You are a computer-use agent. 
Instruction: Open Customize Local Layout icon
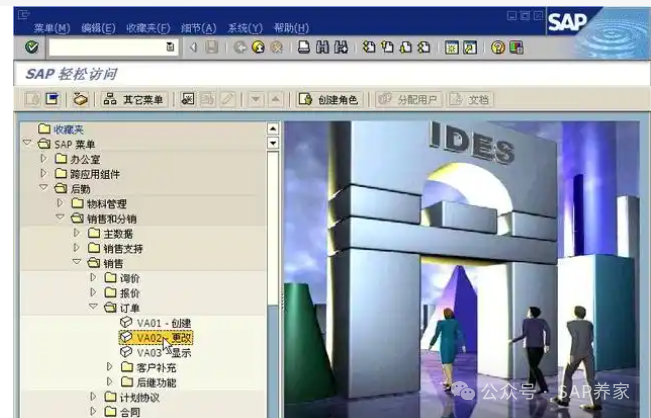click(x=516, y=47)
